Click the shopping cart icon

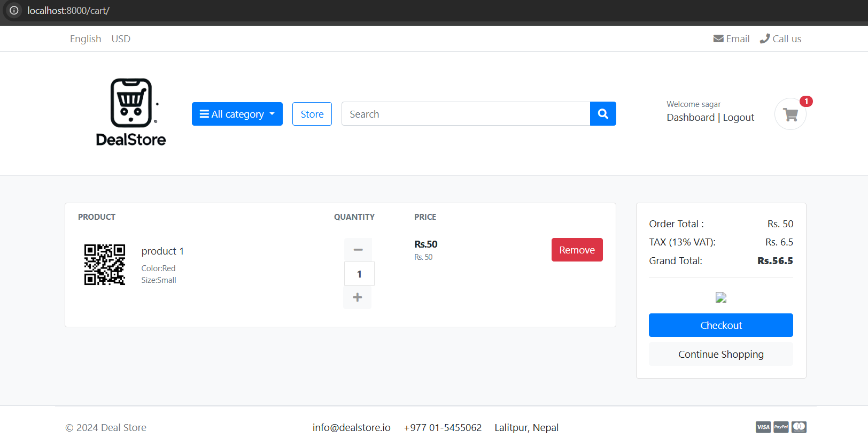pos(790,114)
